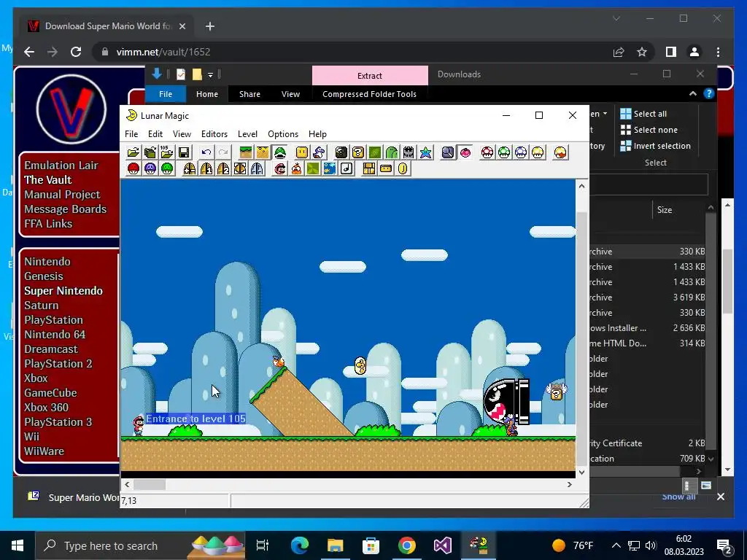The image size is (747, 560).
Task: Open the red poison mushroom editor icon
Action: (133, 168)
